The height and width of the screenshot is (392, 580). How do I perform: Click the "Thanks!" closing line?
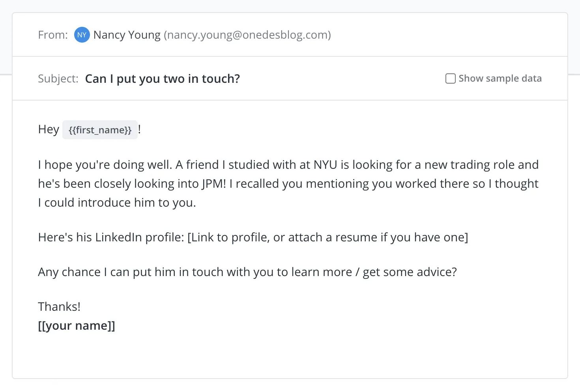(59, 307)
